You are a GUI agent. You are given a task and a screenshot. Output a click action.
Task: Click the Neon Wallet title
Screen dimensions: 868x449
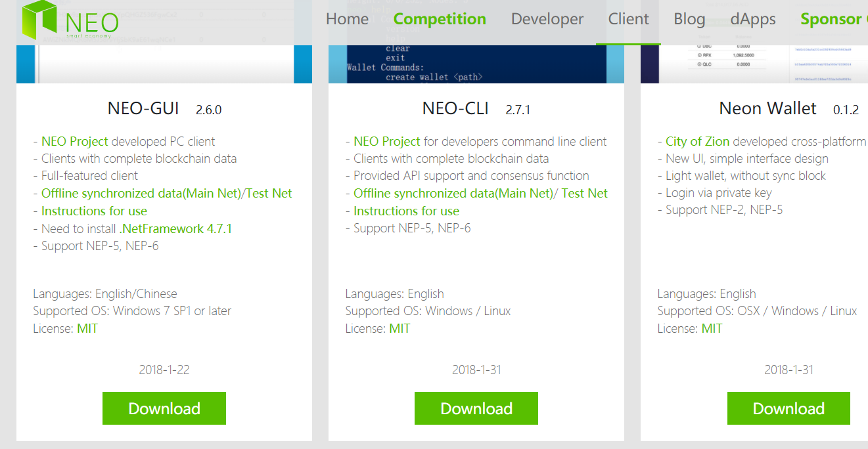tap(768, 108)
